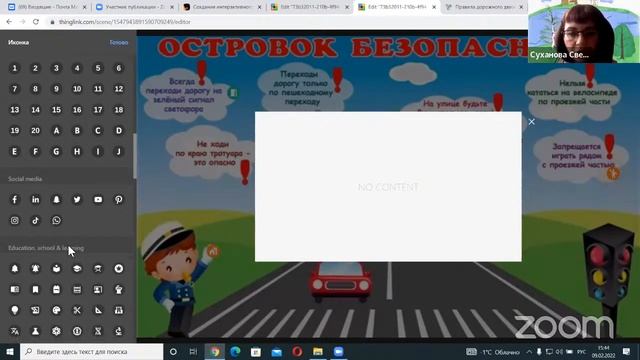This screenshot has height=360, width=640.
Task: Choose the translate language icon
Action: (15, 331)
